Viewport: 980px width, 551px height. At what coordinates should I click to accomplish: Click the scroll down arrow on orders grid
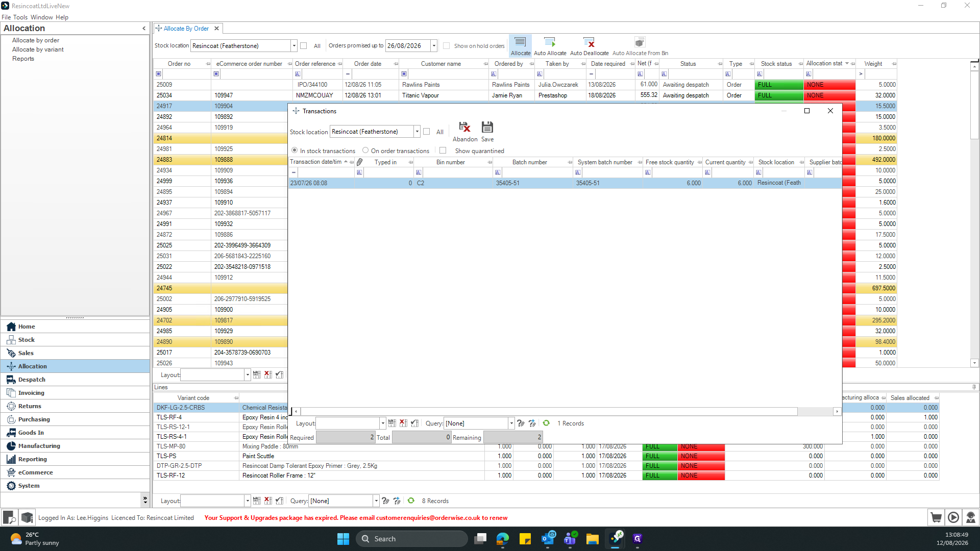click(x=974, y=363)
